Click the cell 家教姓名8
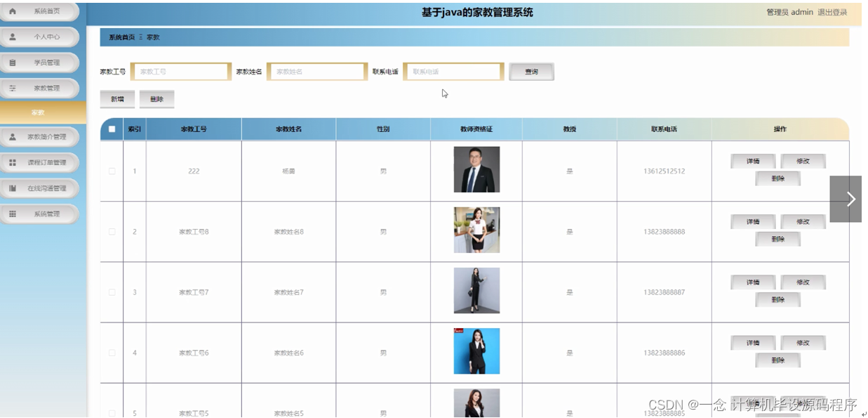Image resolution: width=868 pixels, height=418 pixels. pos(288,232)
